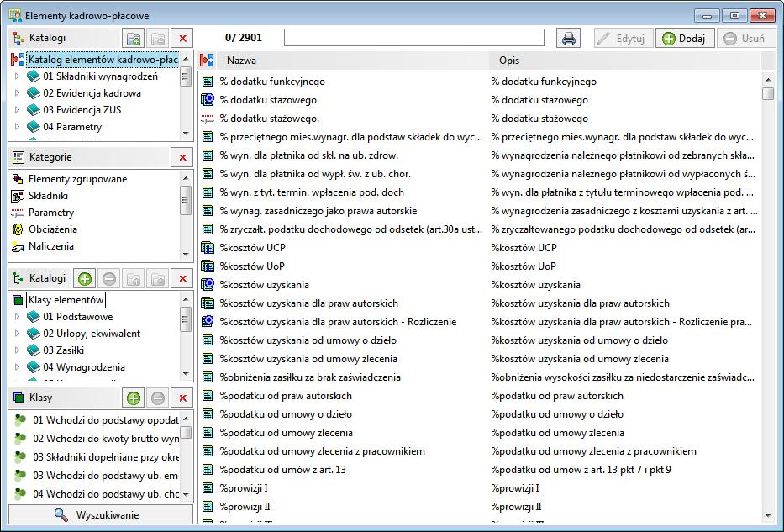The height and width of the screenshot is (532, 784).
Task: Expand 04 Parametry tree node
Action: point(17,127)
